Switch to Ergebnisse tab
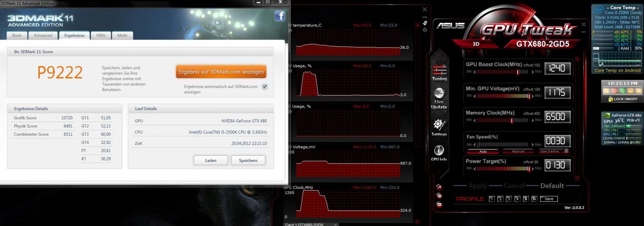 tap(74, 35)
